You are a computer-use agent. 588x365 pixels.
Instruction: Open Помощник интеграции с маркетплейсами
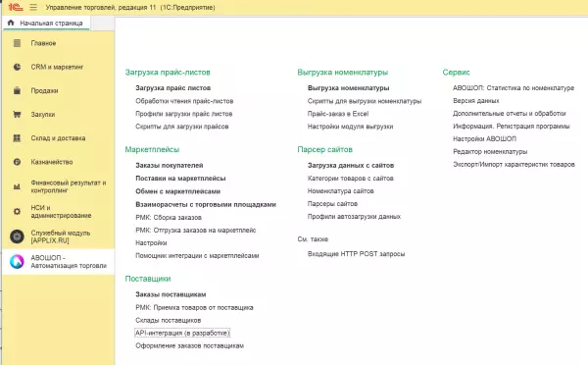pos(197,256)
